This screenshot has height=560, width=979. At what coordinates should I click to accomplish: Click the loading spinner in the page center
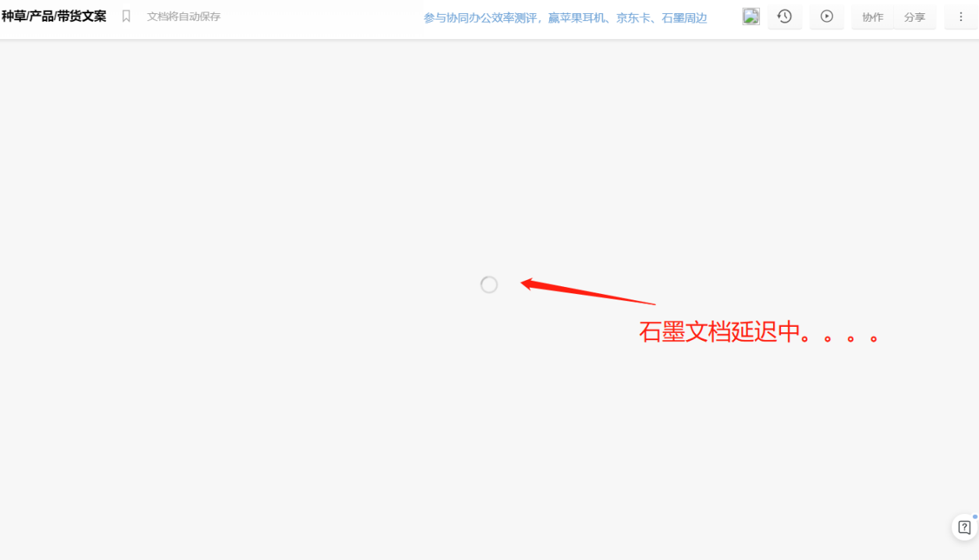(x=488, y=285)
